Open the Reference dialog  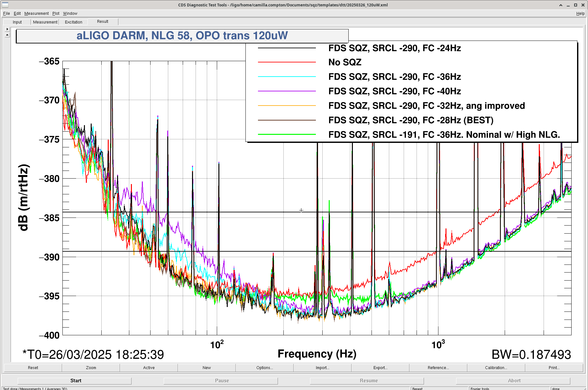pyautogui.click(x=438, y=367)
